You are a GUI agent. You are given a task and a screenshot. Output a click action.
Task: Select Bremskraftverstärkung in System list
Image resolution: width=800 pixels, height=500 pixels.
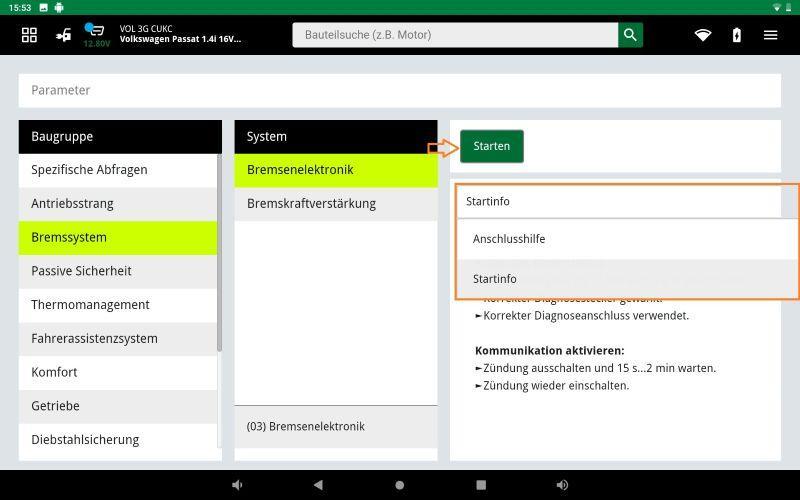tap(336, 204)
